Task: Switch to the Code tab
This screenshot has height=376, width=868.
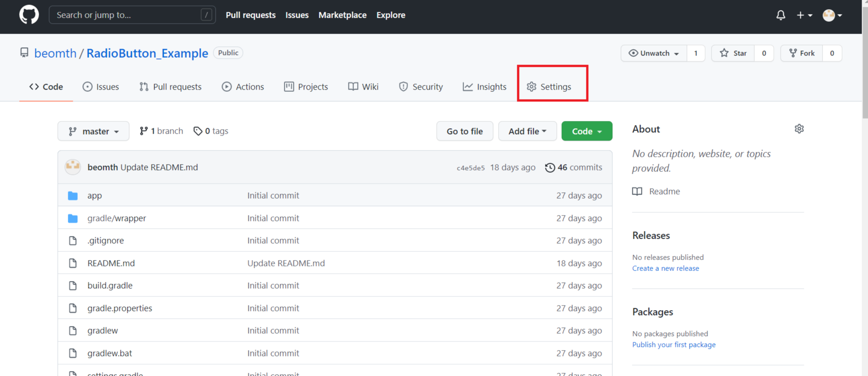Action: tap(46, 87)
